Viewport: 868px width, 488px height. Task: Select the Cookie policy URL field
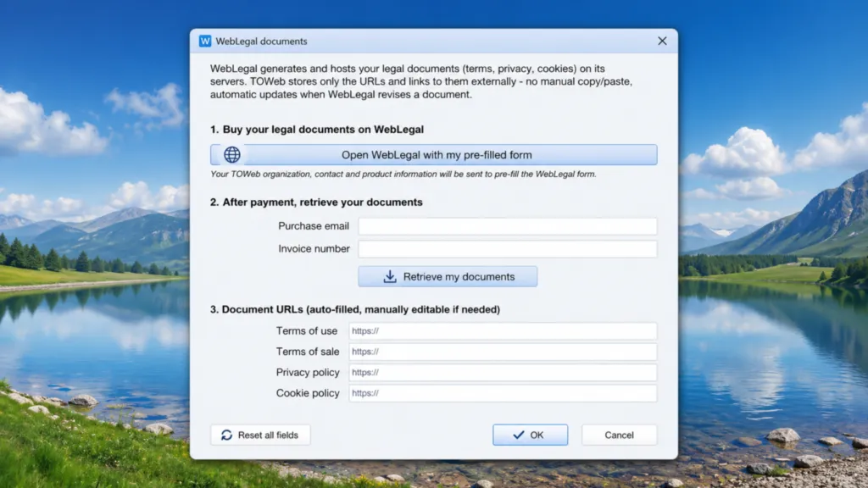click(502, 393)
